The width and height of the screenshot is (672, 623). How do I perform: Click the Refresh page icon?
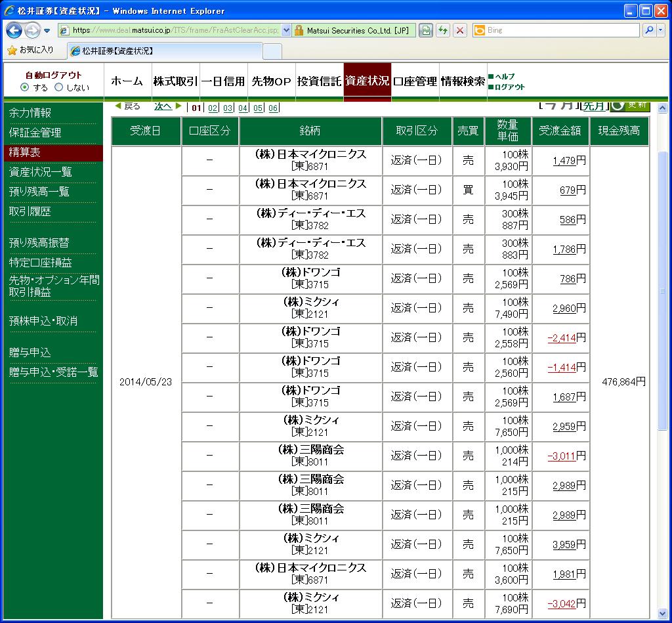[x=444, y=30]
